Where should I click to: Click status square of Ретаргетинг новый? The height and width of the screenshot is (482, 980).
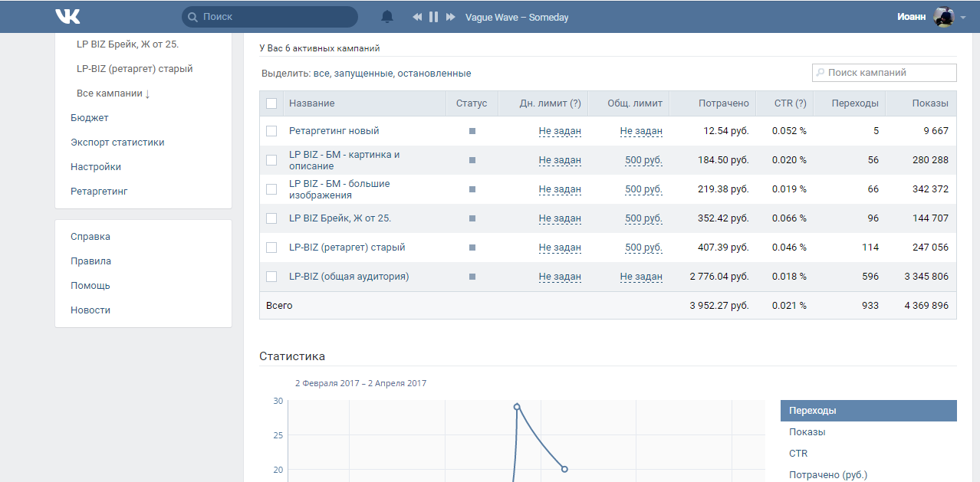[x=472, y=131]
